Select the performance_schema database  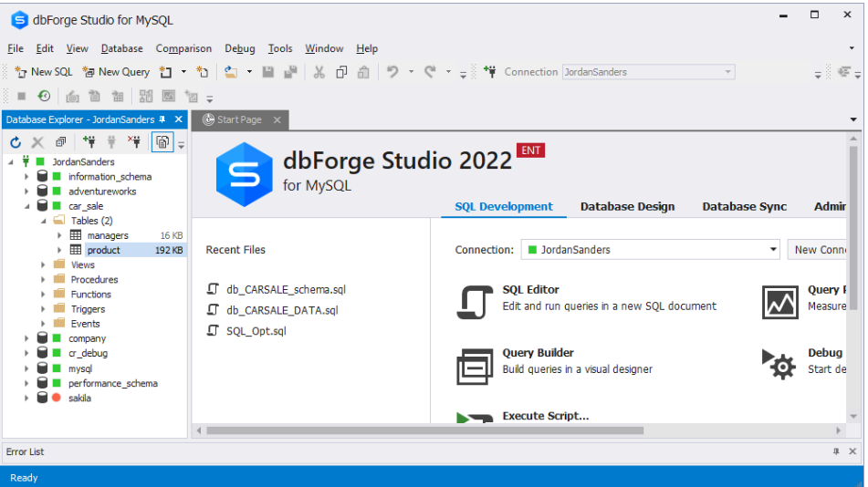(113, 383)
